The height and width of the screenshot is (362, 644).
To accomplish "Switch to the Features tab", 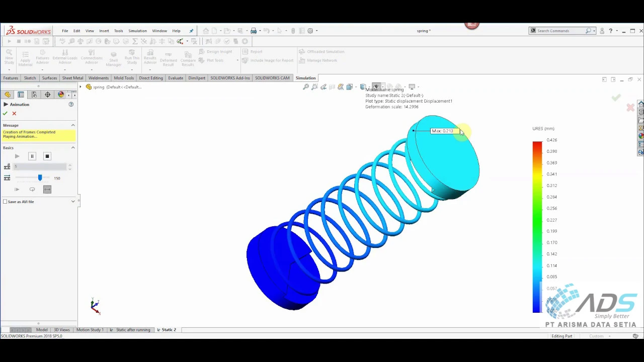I will tap(11, 78).
